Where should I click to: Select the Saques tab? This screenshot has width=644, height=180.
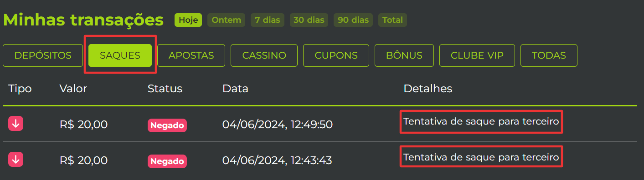click(x=120, y=55)
